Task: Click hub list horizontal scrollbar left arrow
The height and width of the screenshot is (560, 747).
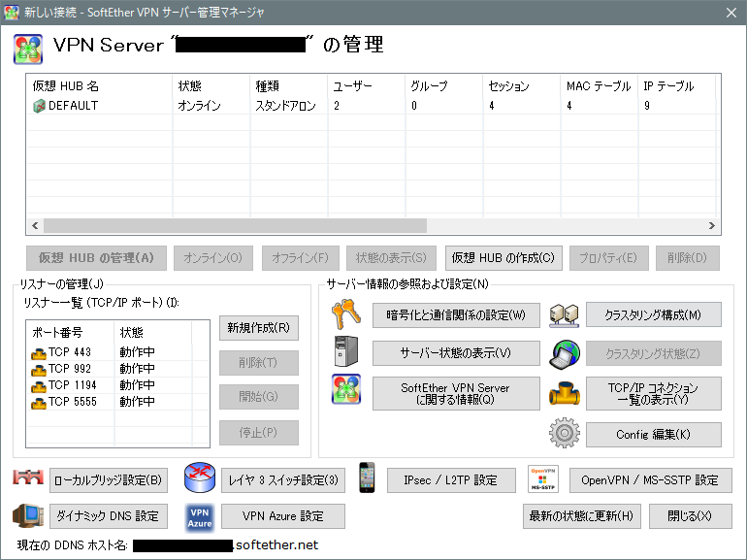Action: click(x=35, y=225)
